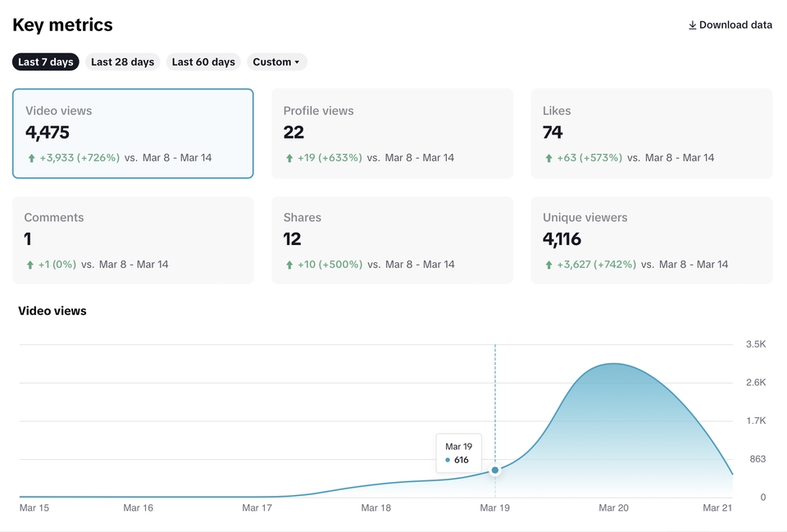Show the Comments metric chart
Viewport: 787px width, 532px height.
[133, 240]
